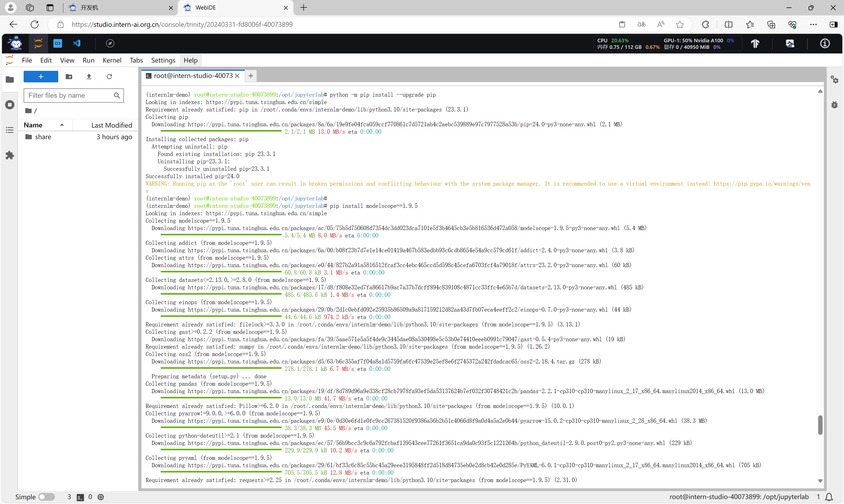844x504 pixels.
Task: Toggle Simple mode switch
Action: point(46,497)
